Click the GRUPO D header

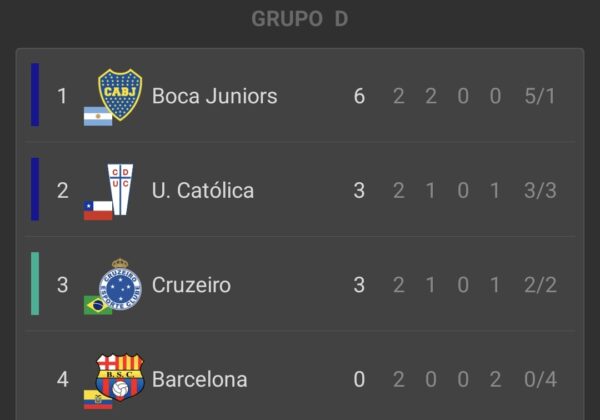(300, 19)
